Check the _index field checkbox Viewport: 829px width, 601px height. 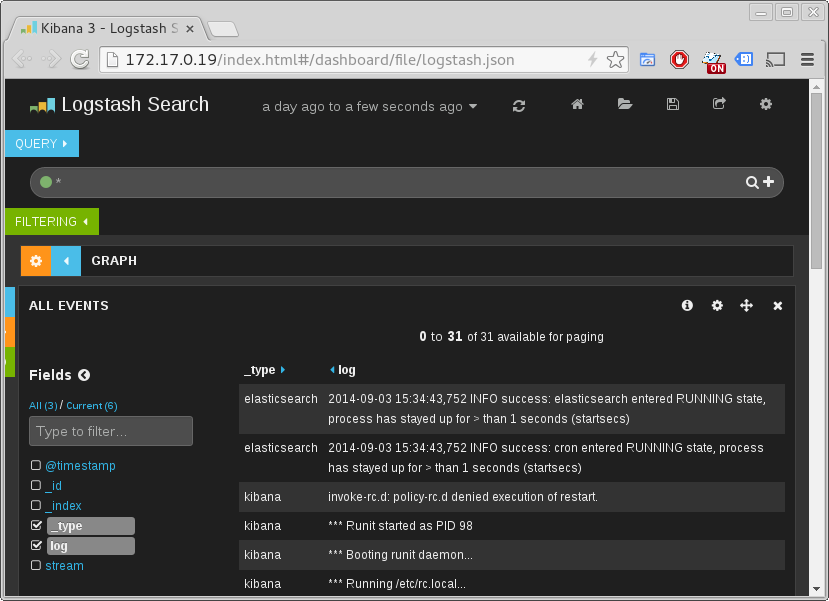point(36,505)
